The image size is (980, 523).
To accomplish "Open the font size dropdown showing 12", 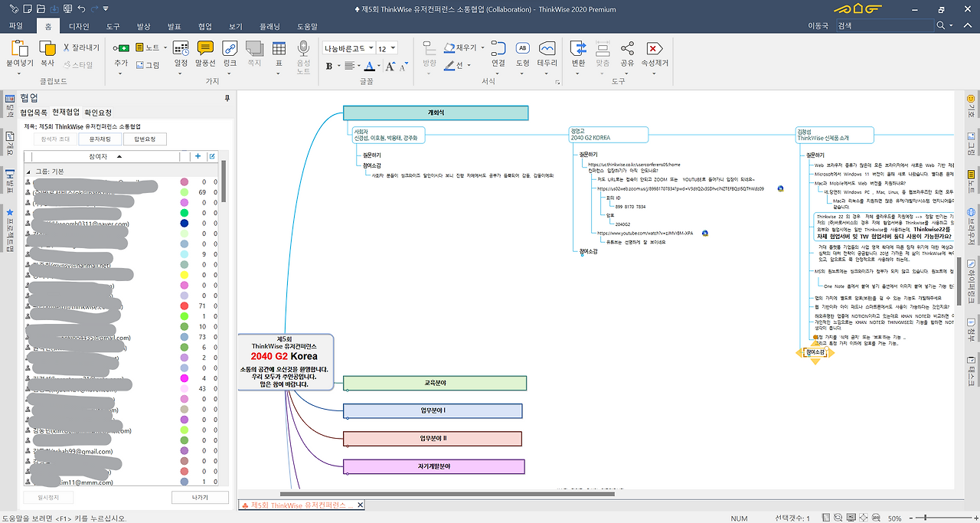I will tap(392, 47).
